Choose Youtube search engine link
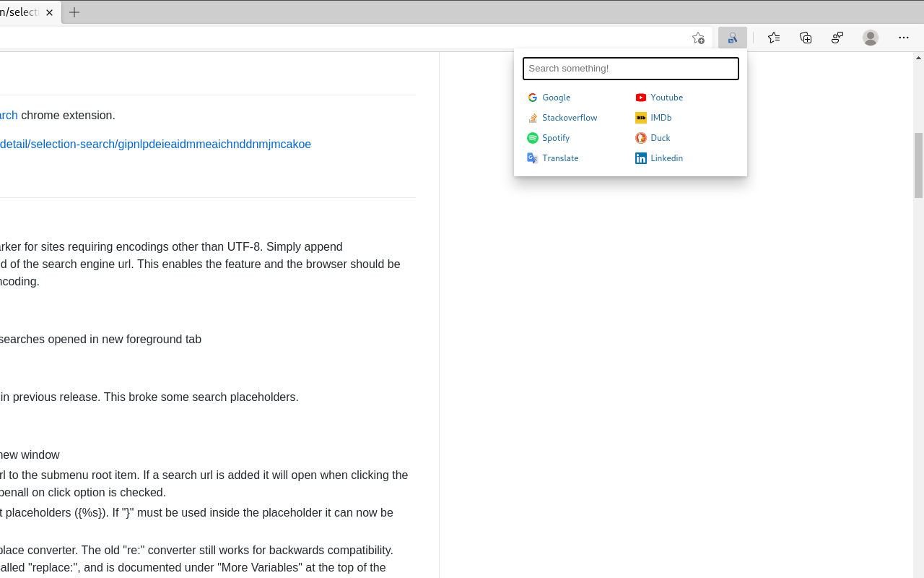This screenshot has height=578, width=924. click(x=666, y=98)
